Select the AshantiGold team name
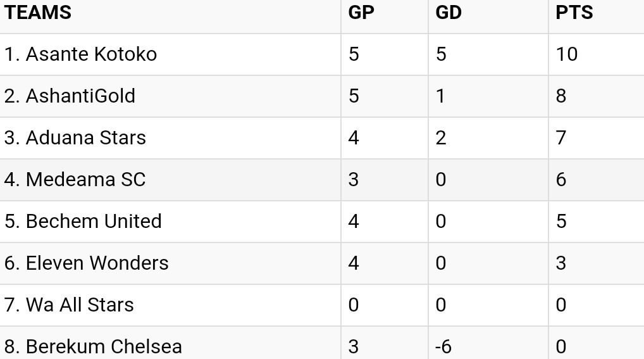This screenshot has width=644, height=359. [70, 96]
